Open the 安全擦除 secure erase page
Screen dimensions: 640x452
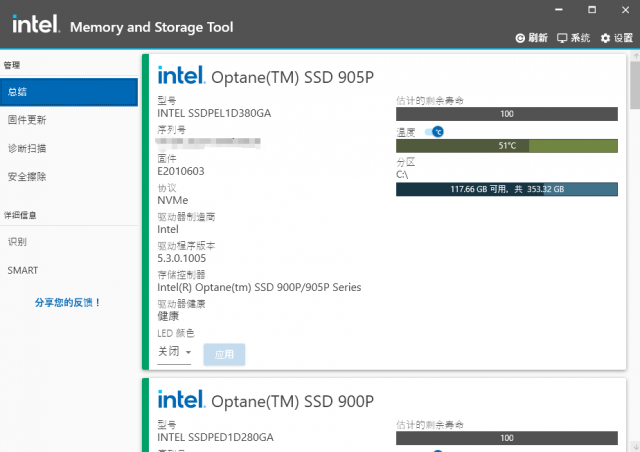(x=69, y=177)
